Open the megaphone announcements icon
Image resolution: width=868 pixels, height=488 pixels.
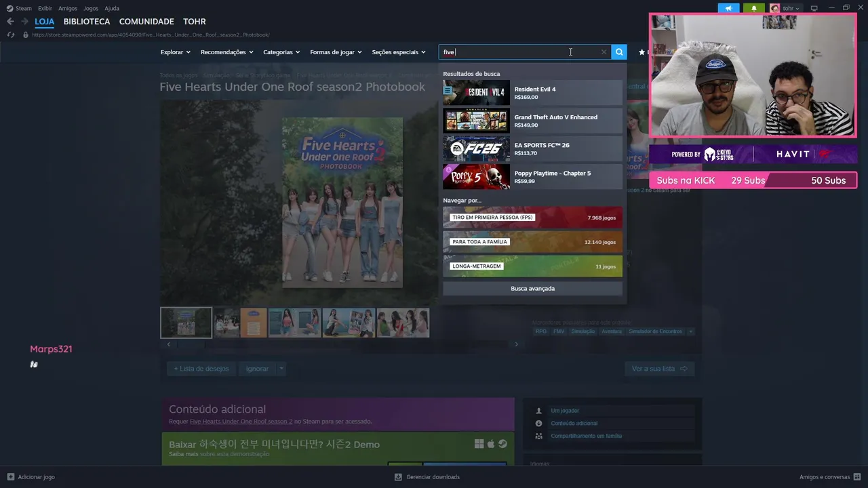point(729,8)
